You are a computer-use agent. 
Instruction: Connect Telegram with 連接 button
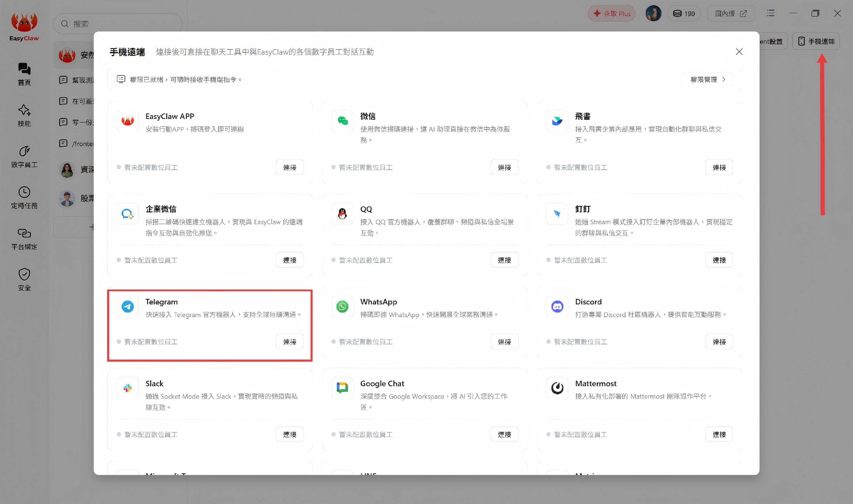tap(290, 342)
